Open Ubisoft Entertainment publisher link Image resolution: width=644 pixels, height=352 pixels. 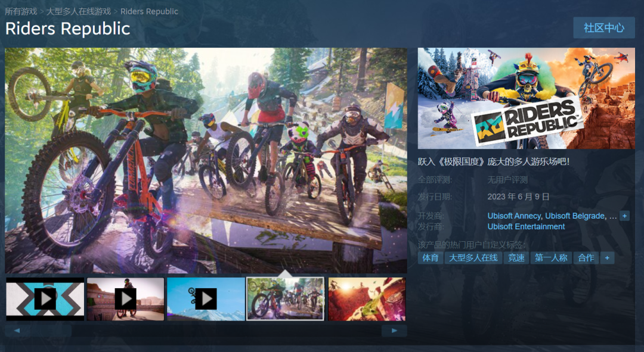(x=526, y=226)
